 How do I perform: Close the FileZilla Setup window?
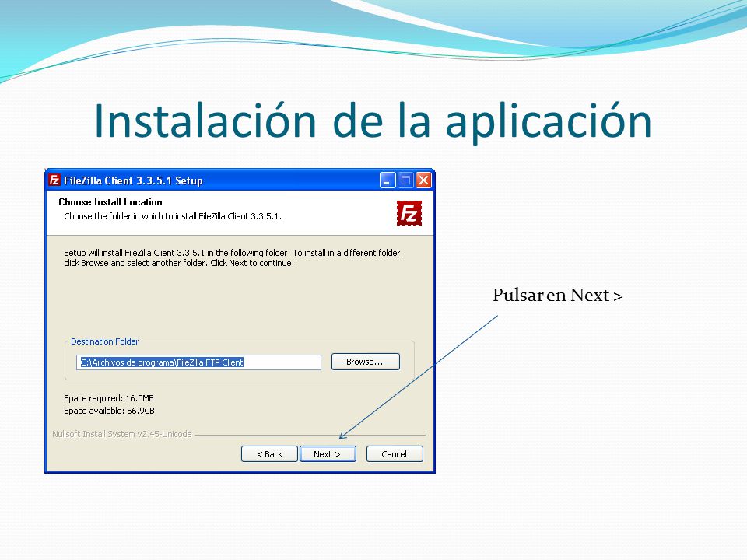click(423, 180)
